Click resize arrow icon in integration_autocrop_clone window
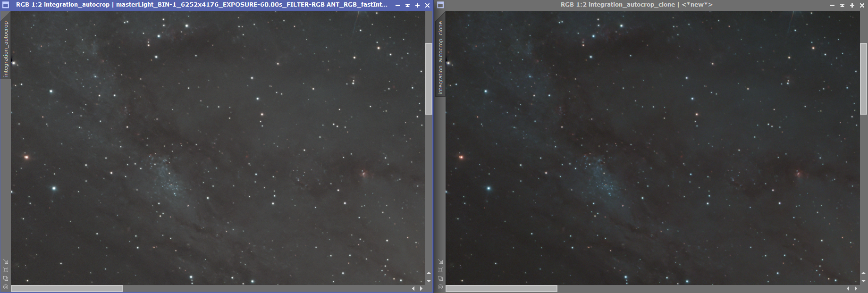Screen dimensions: 868x293 pyautogui.click(x=440, y=261)
